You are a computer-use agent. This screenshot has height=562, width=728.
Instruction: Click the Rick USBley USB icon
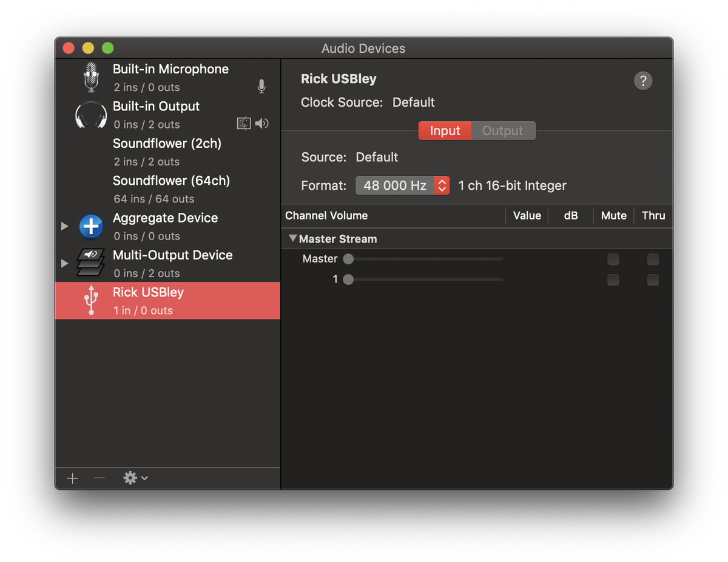[x=91, y=300]
